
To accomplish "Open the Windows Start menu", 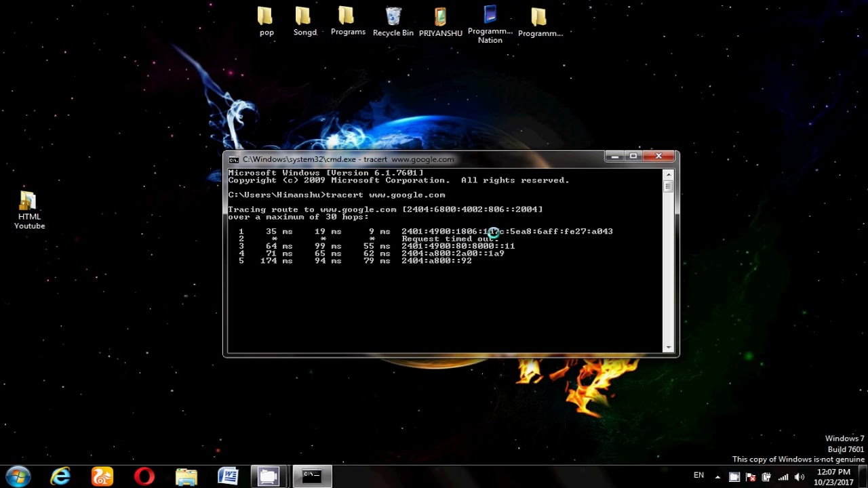I will click(18, 476).
